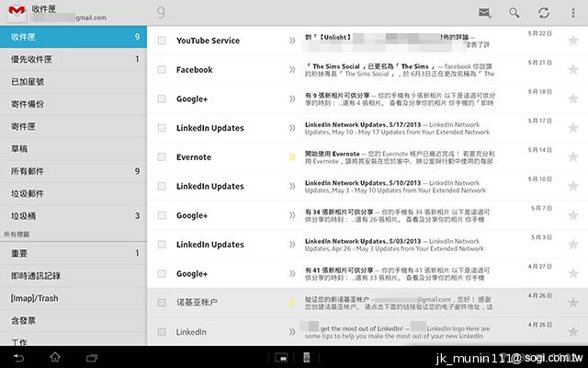
Task: Star the 诺基亚帐户 email
Action: point(573,303)
